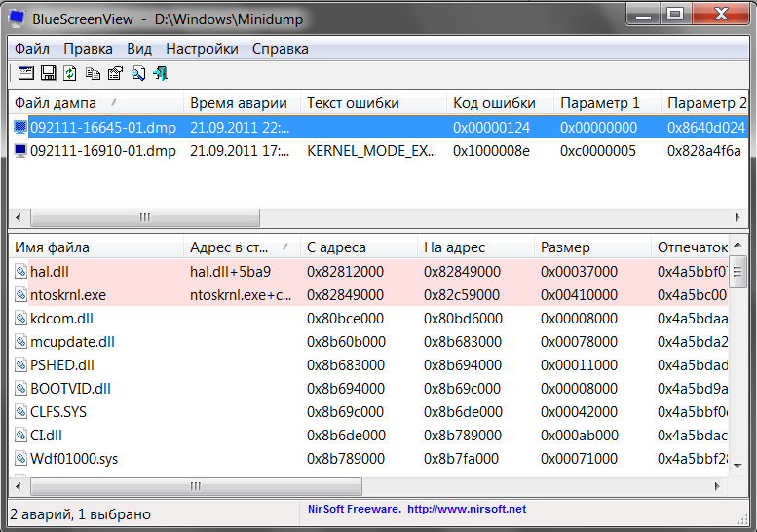The image size is (757, 532).
Task: Click the KERNEL_MODE_EX... error text cell
Action: [371, 151]
